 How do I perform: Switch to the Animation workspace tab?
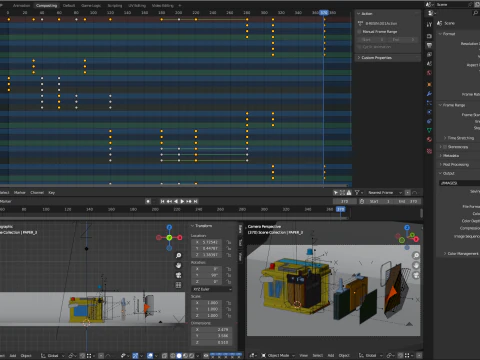[21, 6]
